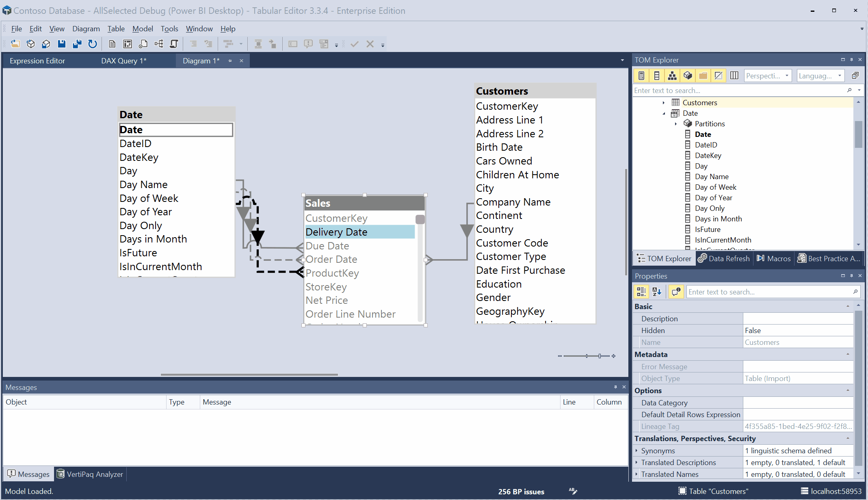868x500 pixels.
Task: Click the open model folder toolbar icon
Action: click(x=15, y=44)
